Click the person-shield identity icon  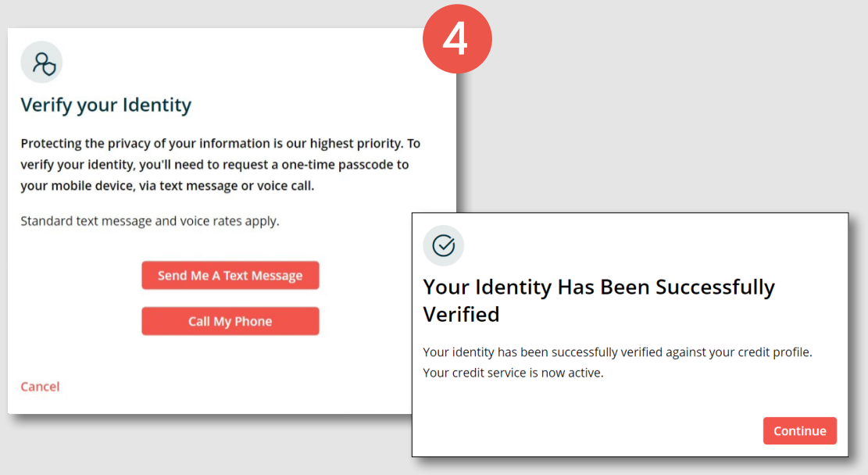pos(41,62)
